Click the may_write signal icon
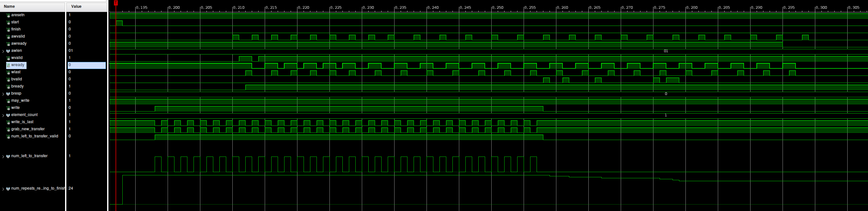This screenshot has height=211, width=868. [x=8, y=101]
